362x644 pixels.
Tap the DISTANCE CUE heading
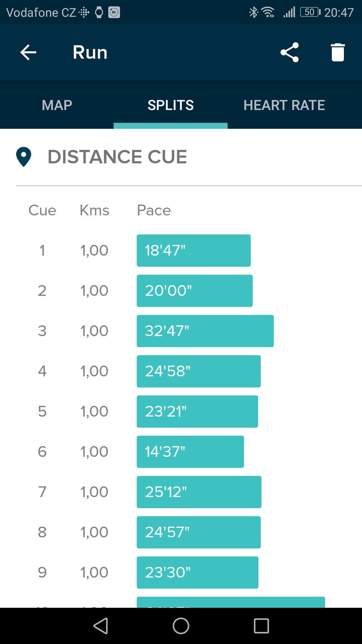(117, 157)
